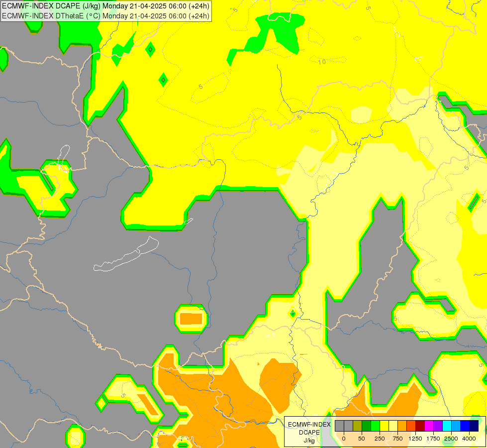
Task: Select the magenta legend swatch
Action: [429, 426]
